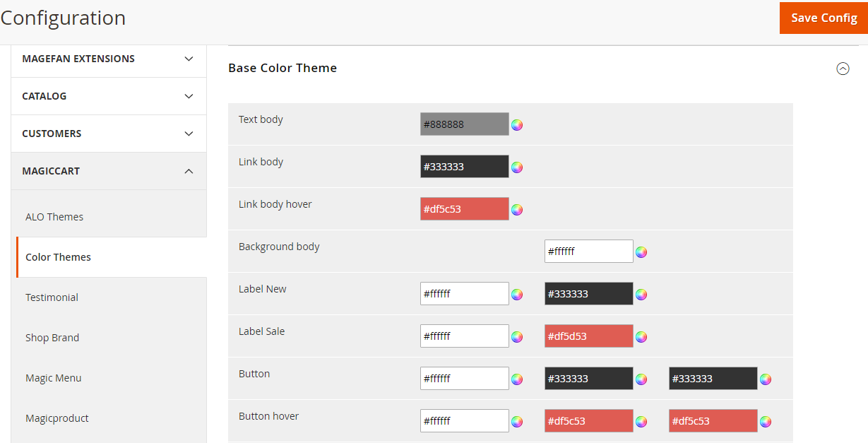Collapse the Base Color Theme panel
The image size is (868, 443).
[843, 69]
